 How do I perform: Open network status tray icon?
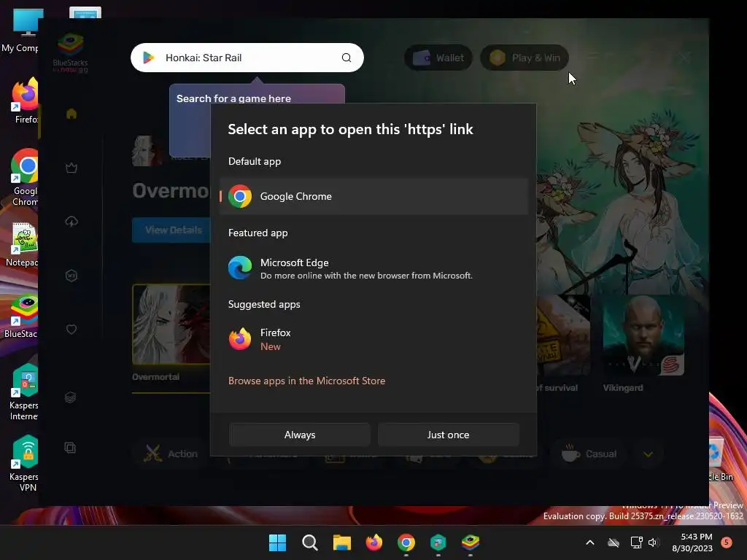(x=636, y=542)
